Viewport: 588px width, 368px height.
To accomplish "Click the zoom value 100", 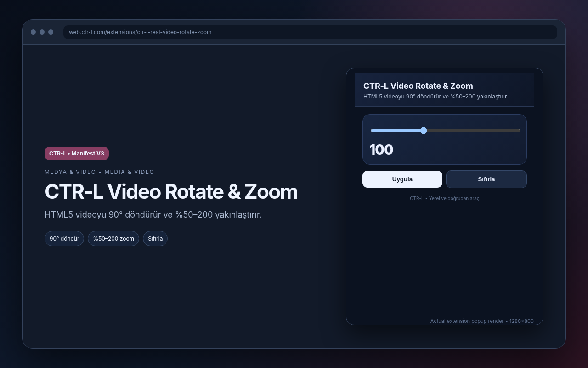I will [381, 150].
